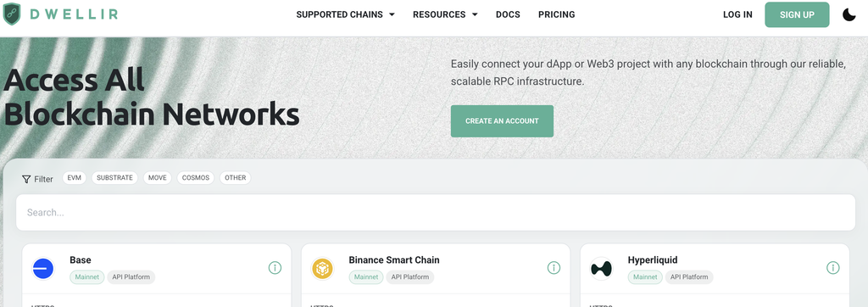This screenshot has height=307, width=868.
Task: Expand the Supported Chains dropdown
Action: coord(346,15)
